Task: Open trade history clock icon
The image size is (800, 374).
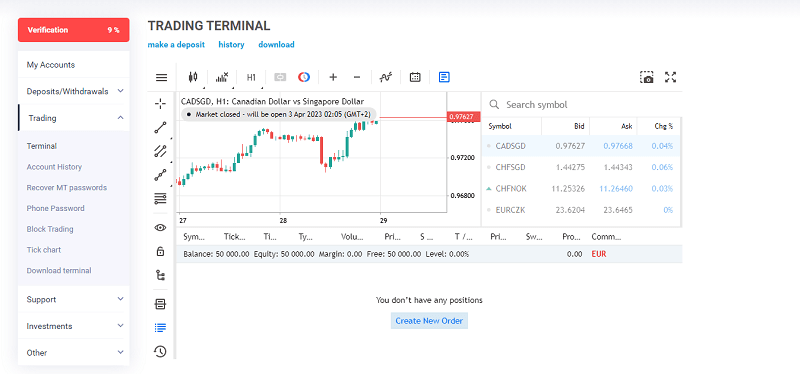Action: [x=160, y=351]
